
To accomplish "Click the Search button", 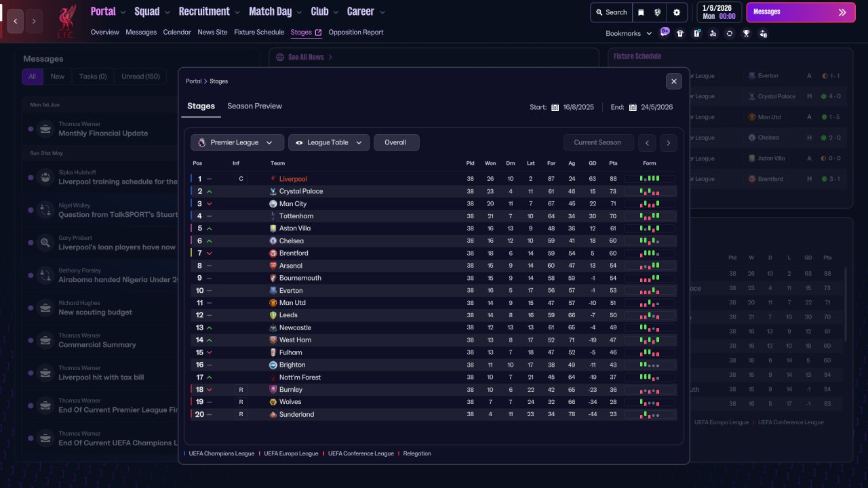I will click(611, 12).
